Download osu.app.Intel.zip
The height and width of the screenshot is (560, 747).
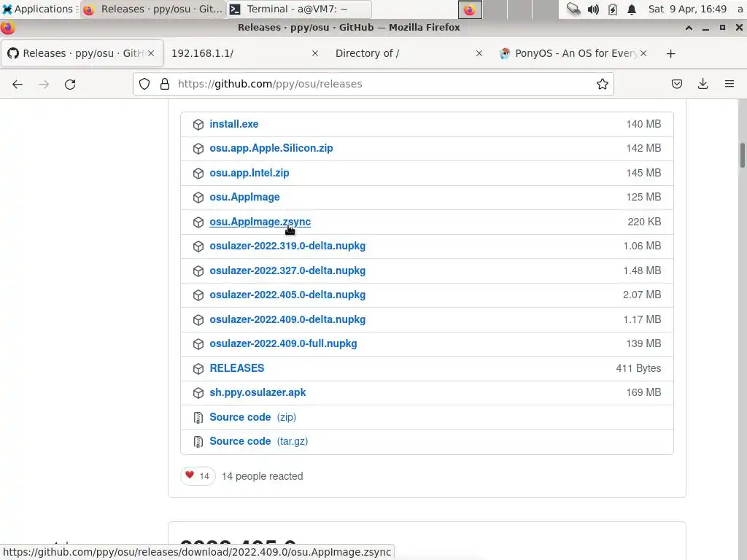pos(249,173)
